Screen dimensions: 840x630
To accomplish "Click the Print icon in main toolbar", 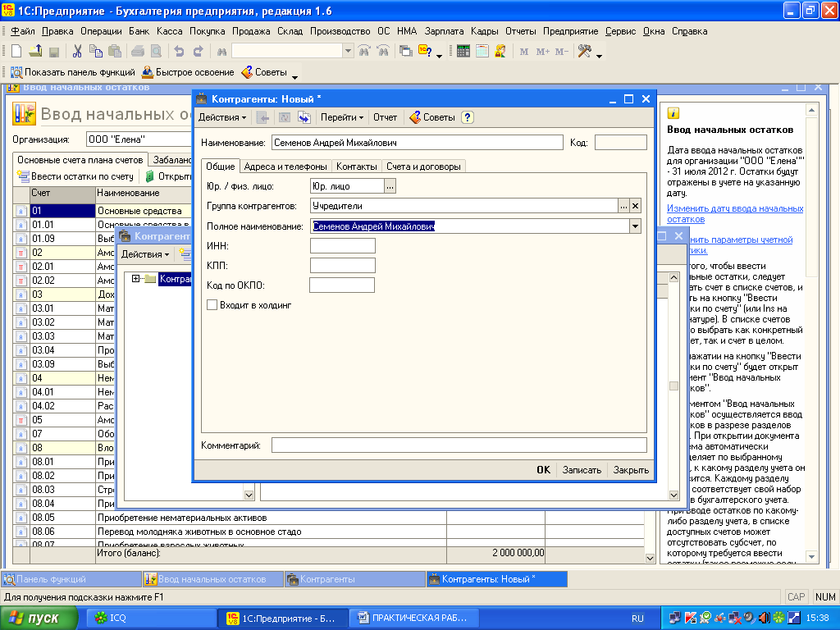I will (x=138, y=52).
